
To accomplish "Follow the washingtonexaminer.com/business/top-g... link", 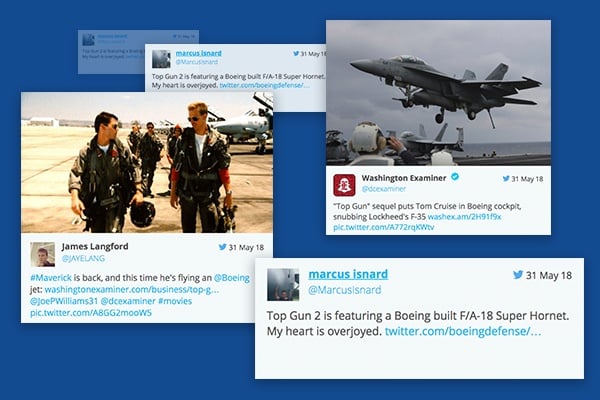I will [x=132, y=289].
